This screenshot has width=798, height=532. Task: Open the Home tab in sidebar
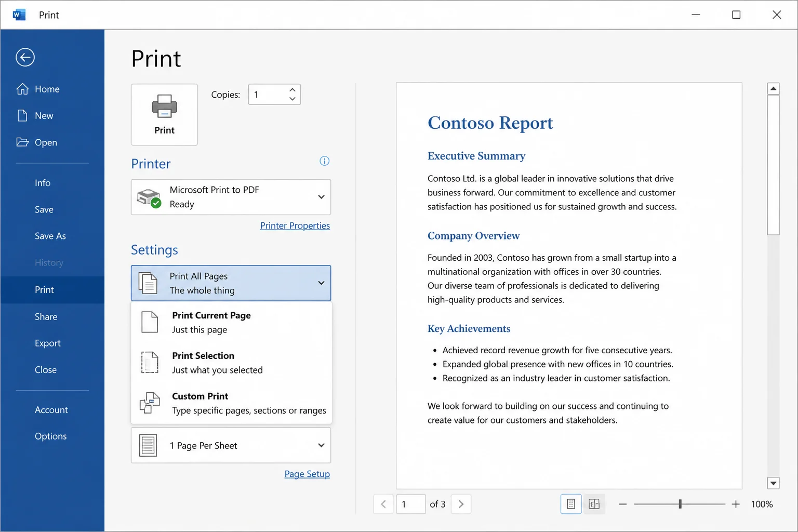coord(52,89)
